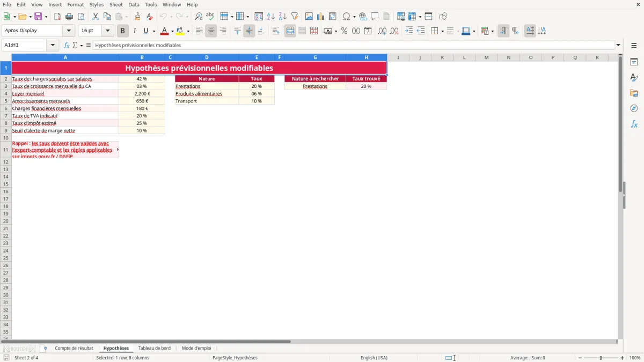Toggle Wrap Text
644x362 pixels.
(276, 31)
